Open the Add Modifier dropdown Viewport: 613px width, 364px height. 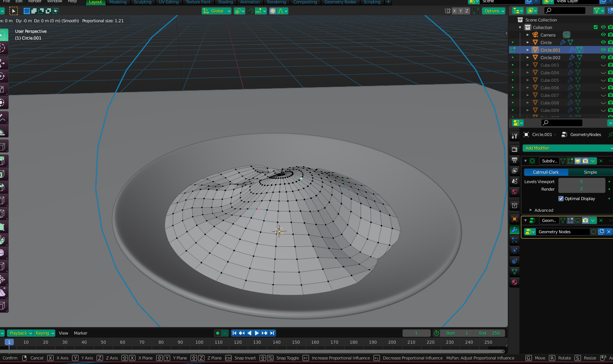(x=568, y=148)
